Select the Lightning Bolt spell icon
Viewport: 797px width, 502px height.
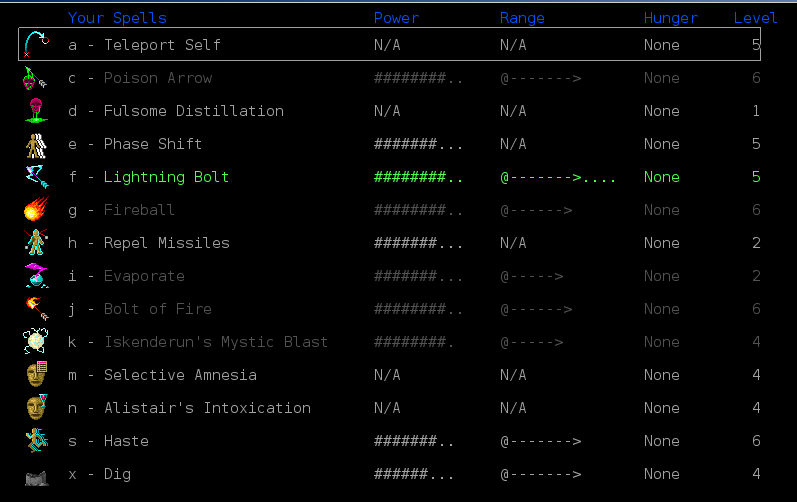coord(36,177)
